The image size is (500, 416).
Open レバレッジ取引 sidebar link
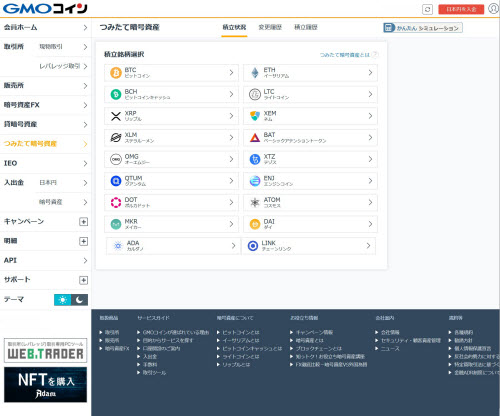click(x=63, y=66)
